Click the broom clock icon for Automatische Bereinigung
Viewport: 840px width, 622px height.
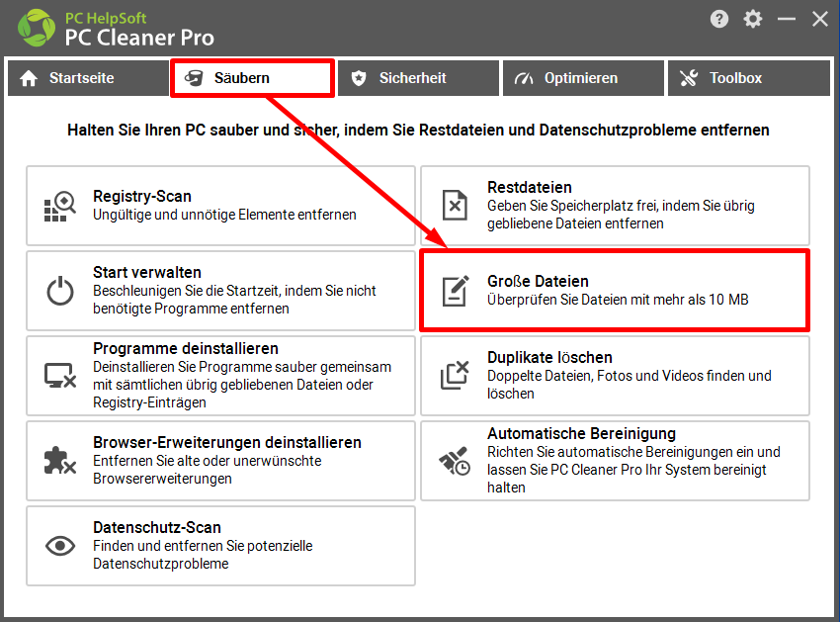[455, 461]
